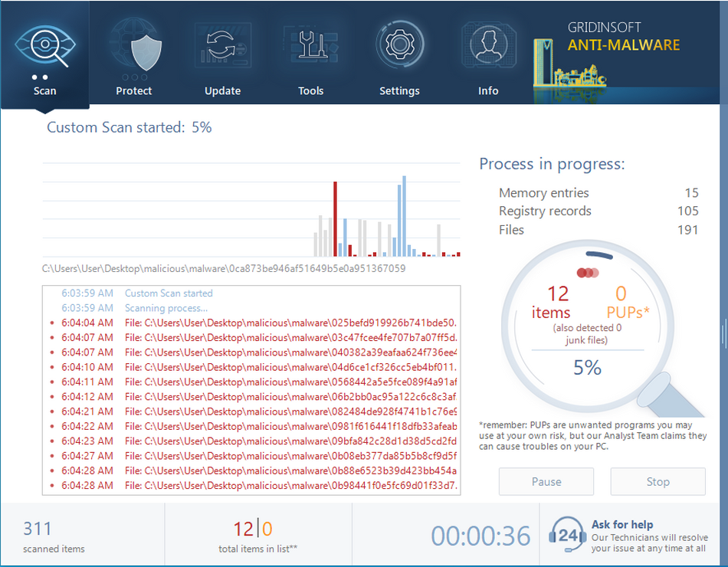Click the Scan eye icon
Image resolution: width=728 pixels, height=567 pixels.
(44, 46)
